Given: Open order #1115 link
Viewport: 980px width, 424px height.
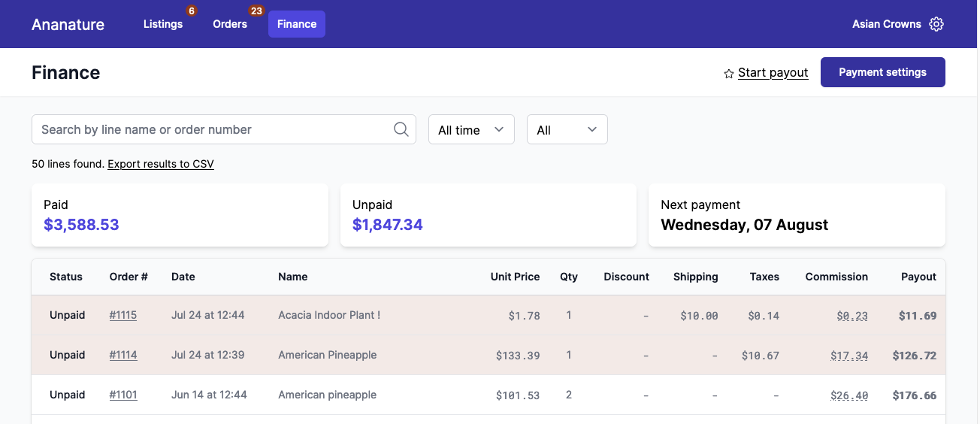Looking at the screenshot, I should 123,316.
